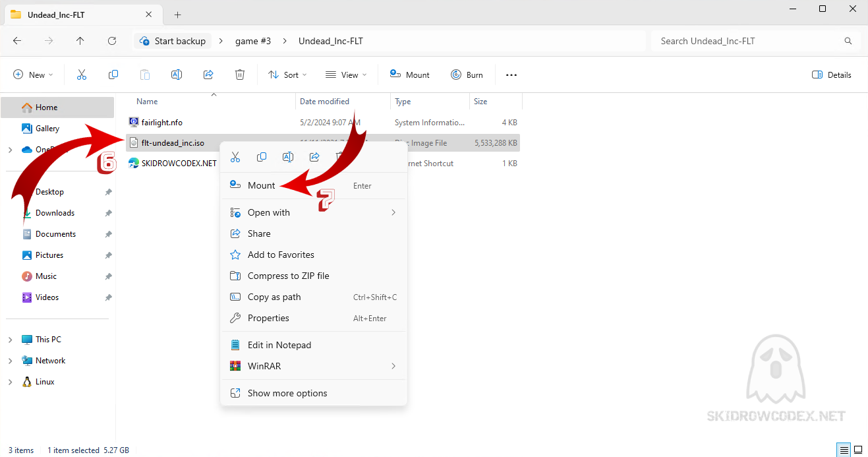Expand the Open with submenu arrow
Viewport: 868px width, 457px height.
click(x=393, y=212)
